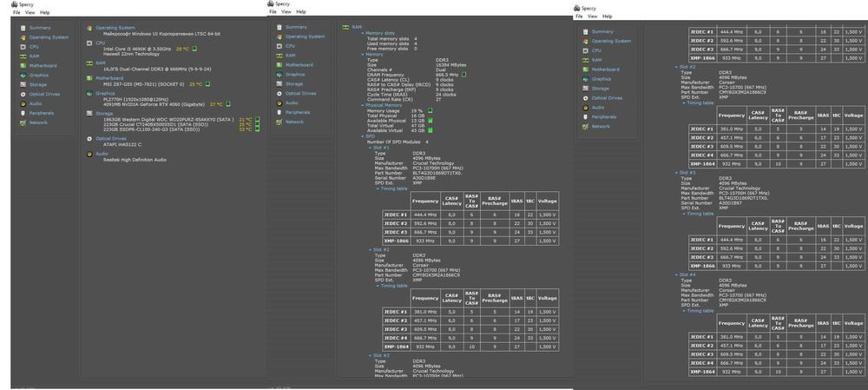The width and height of the screenshot is (868, 390).
Task: Click Operating System heading in left summary pane
Action: 115,28
